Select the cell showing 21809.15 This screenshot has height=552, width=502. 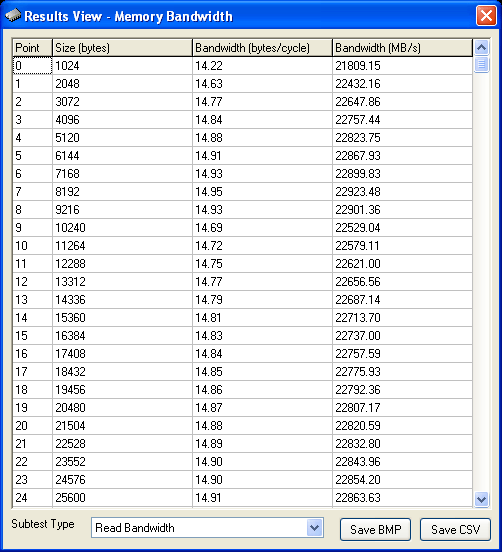[x=402, y=66]
